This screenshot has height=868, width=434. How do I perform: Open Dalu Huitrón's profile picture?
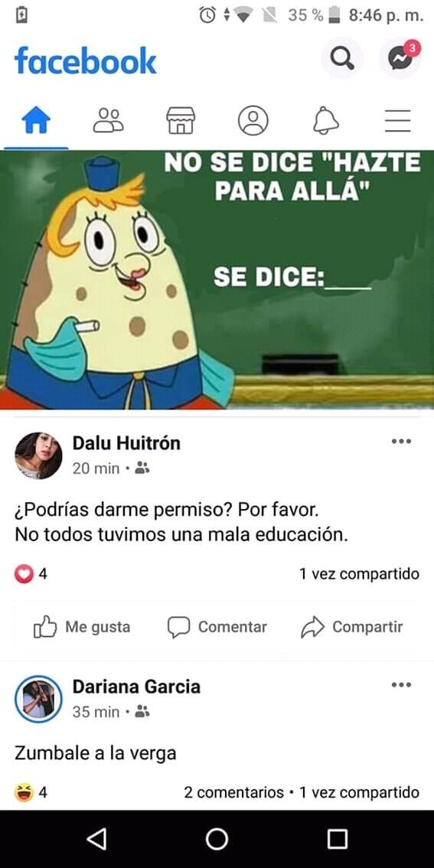point(38,455)
